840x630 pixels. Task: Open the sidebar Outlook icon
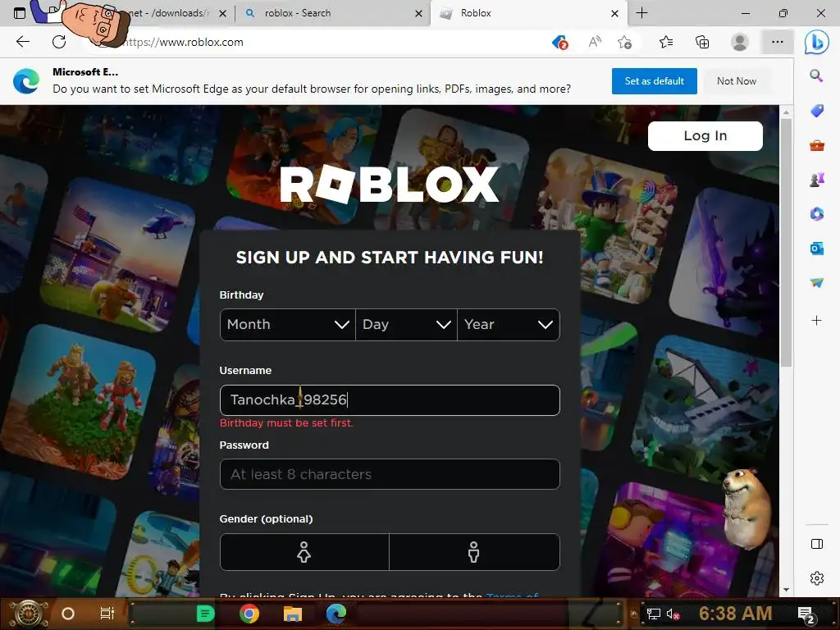pos(816,248)
